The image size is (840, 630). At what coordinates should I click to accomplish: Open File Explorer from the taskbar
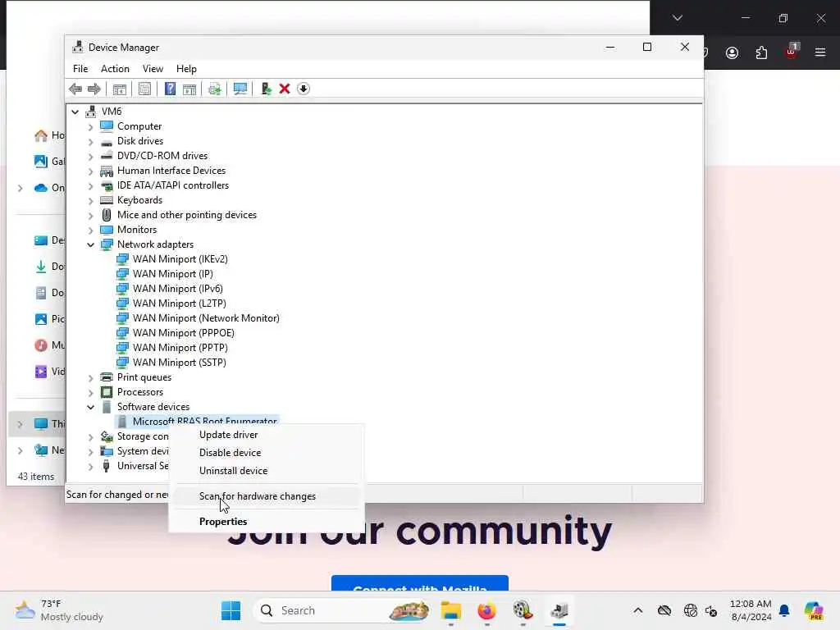click(450, 610)
